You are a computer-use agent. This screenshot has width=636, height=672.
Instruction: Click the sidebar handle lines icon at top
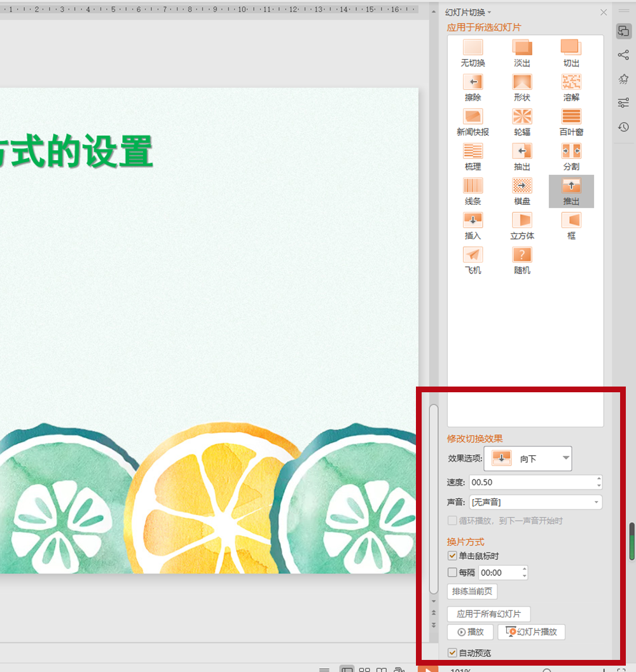click(x=623, y=10)
